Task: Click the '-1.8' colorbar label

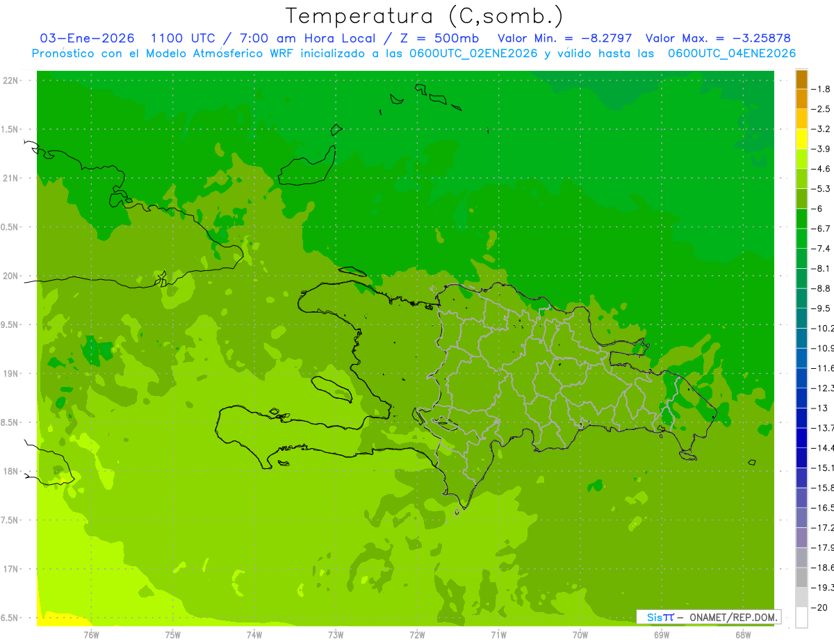Action: (821, 89)
